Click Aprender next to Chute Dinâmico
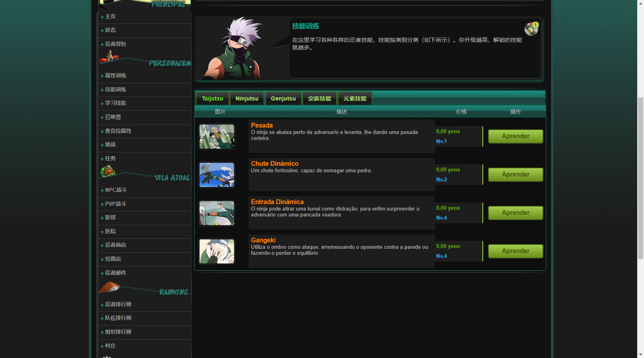 pyautogui.click(x=516, y=175)
